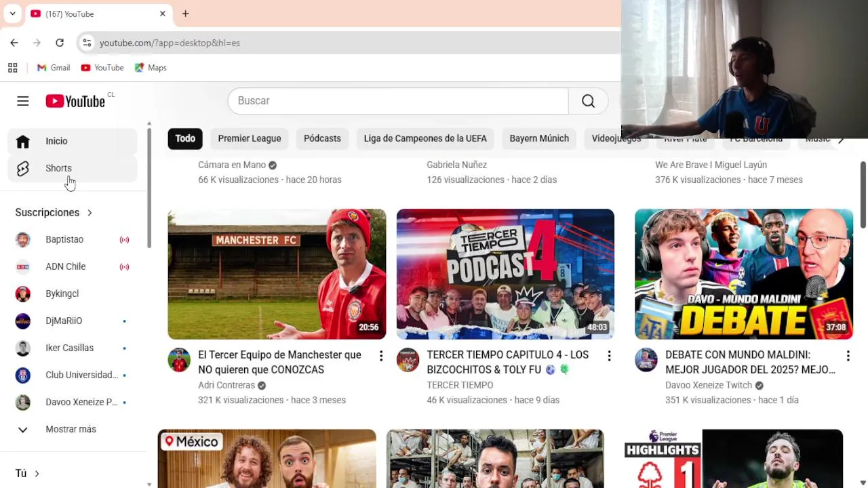Open Maps bookmark
This screenshot has height=488, width=868.
151,68
